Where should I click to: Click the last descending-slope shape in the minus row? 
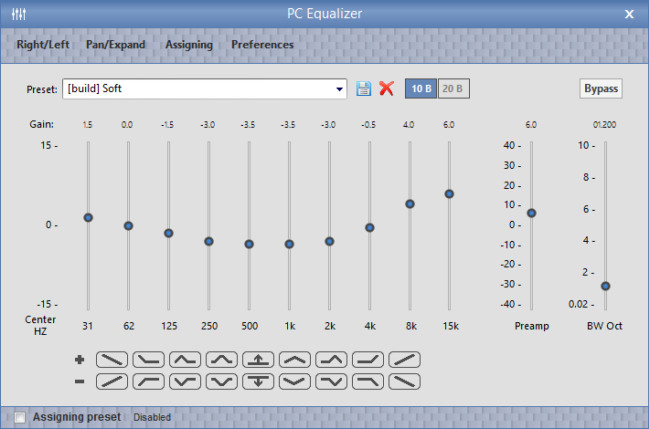tap(404, 380)
